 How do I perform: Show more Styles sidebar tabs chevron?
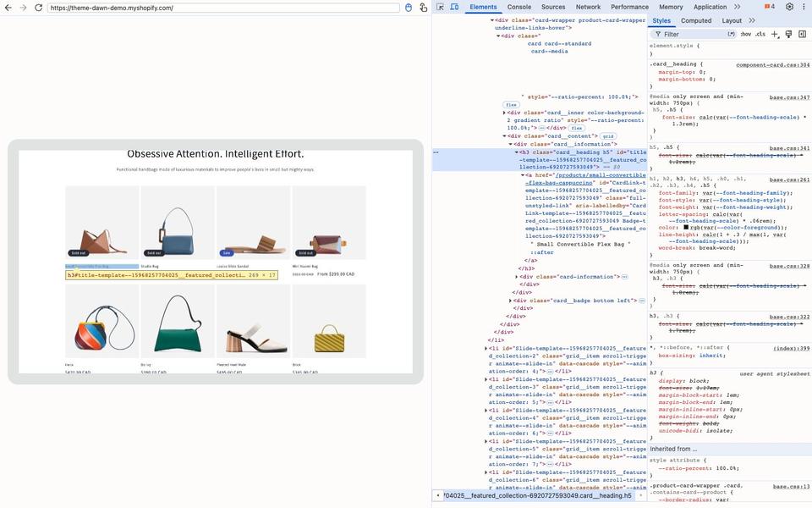point(752,20)
